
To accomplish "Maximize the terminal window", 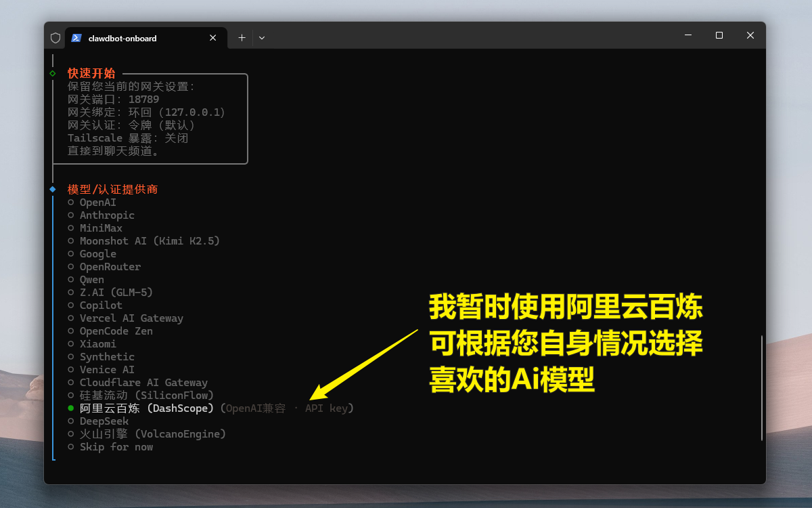I will click(x=719, y=35).
